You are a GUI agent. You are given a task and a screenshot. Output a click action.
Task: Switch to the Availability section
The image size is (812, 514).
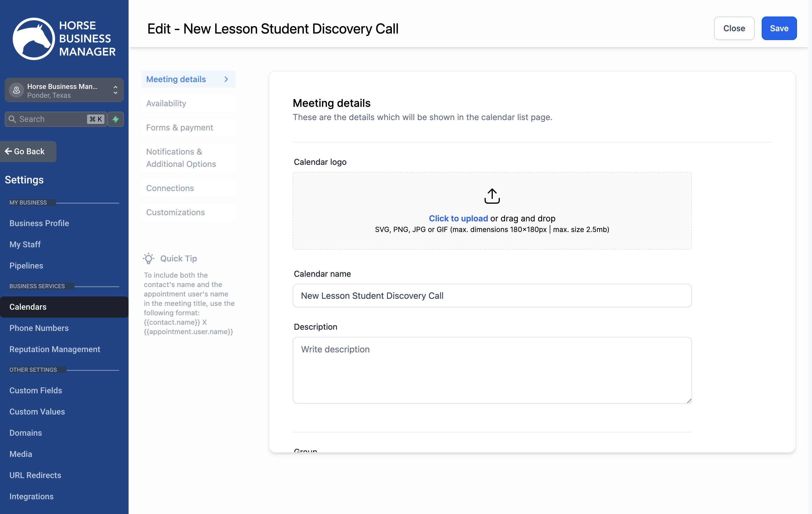click(x=189, y=103)
